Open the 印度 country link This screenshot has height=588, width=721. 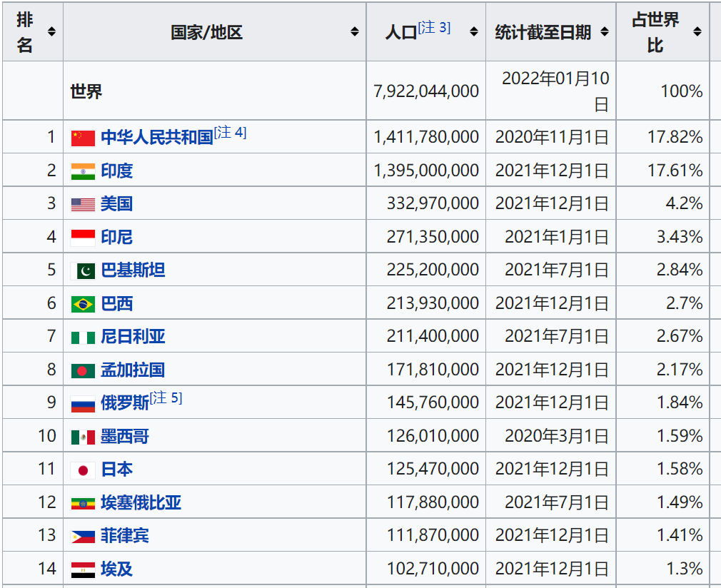coord(117,171)
